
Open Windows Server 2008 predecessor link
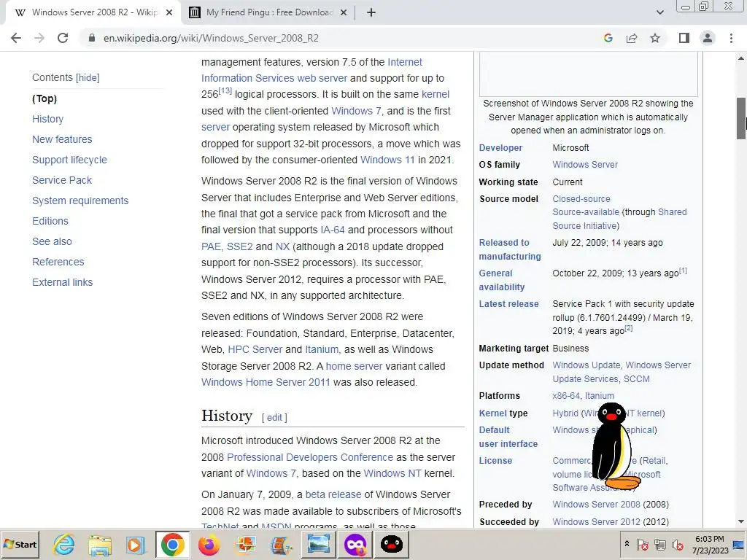coord(596,505)
